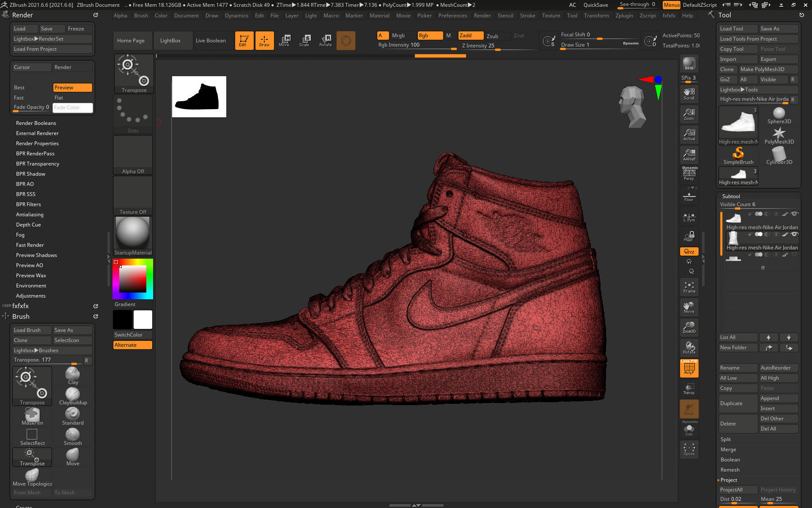Disable XYZ rotation mode
This screenshot has height=508, width=812.
(689, 251)
